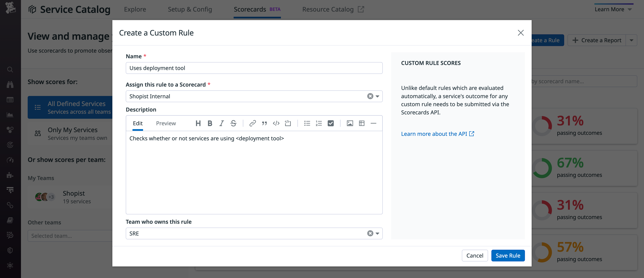Apply bold formatting in the description editor

(210, 123)
